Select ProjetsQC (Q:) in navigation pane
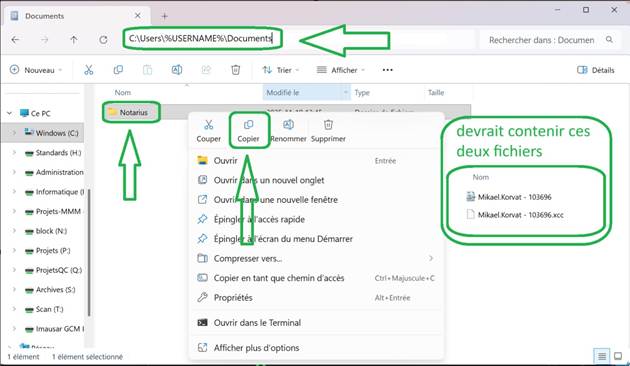This screenshot has height=366, width=630. click(x=59, y=270)
